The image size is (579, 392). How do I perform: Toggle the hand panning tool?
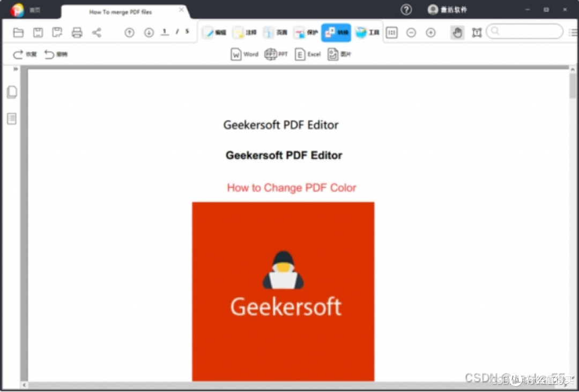(457, 33)
